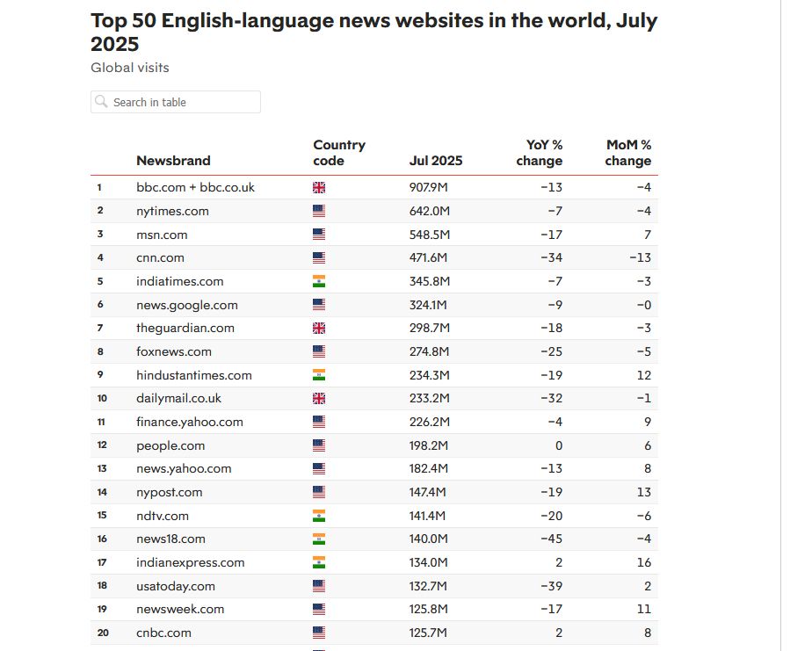Click US flag in news.yahoo.com row
This screenshot has height=651, width=812.
point(319,468)
